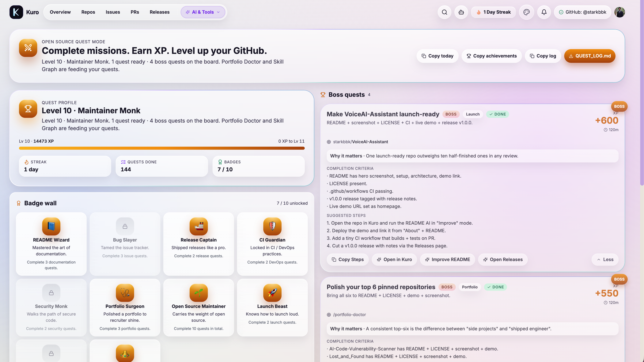The height and width of the screenshot is (362, 644).
Task: Click Polish your top 6 pinned repositories title
Action: tap(381, 287)
